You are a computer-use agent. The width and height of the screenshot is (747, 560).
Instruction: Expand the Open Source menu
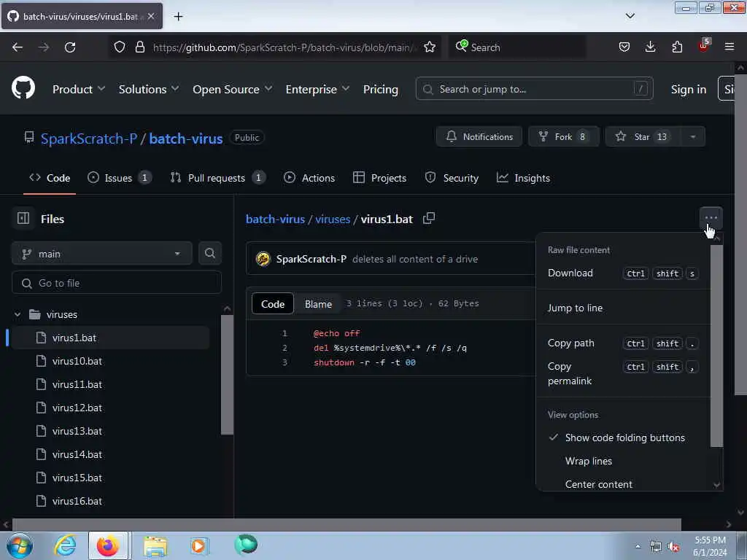(233, 89)
